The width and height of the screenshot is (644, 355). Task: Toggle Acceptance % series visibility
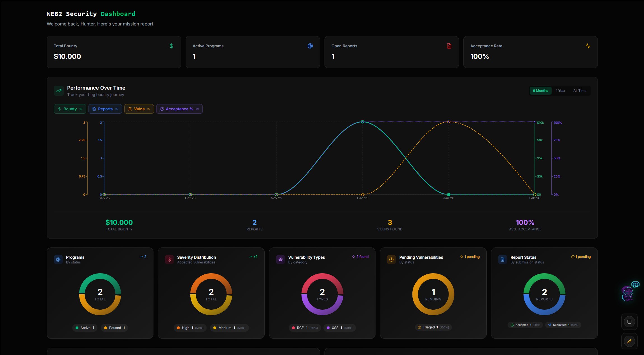coord(179,109)
